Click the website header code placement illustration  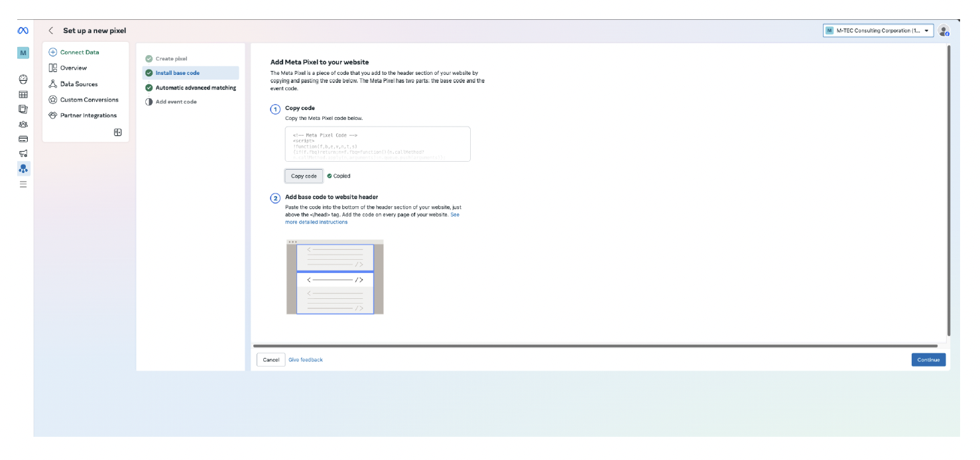pos(335,277)
